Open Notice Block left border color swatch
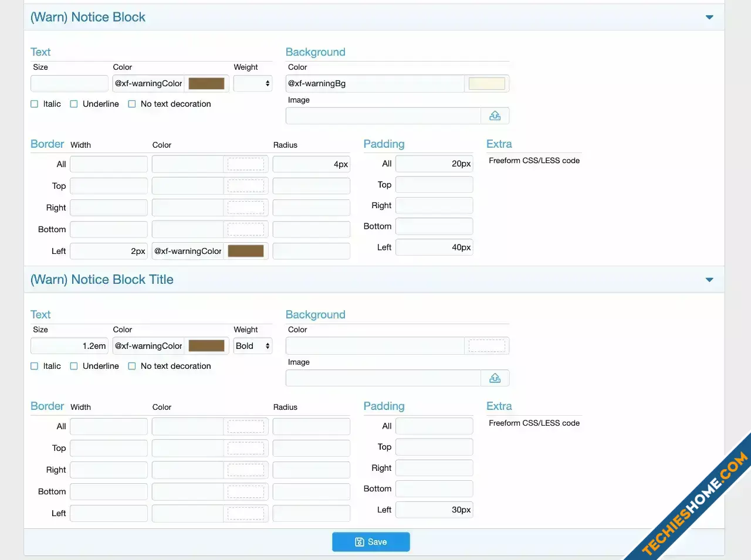The width and height of the screenshot is (751, 560). 246,251
